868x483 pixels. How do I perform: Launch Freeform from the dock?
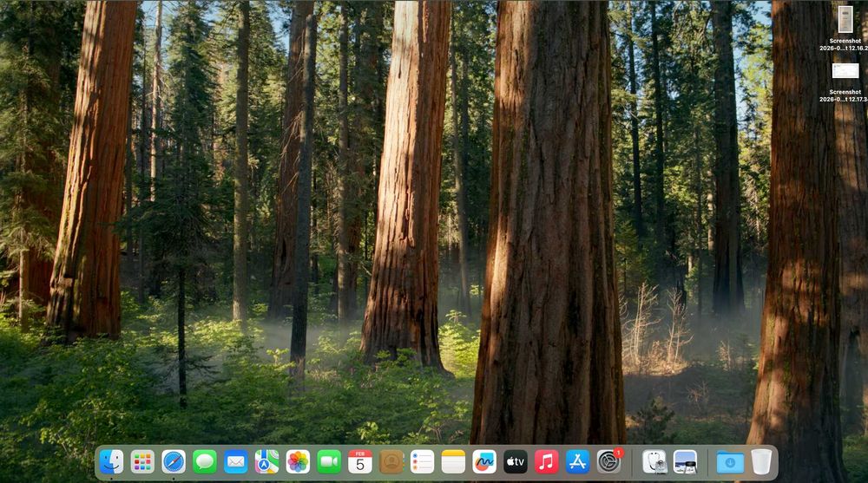click(x=483, y=461)
